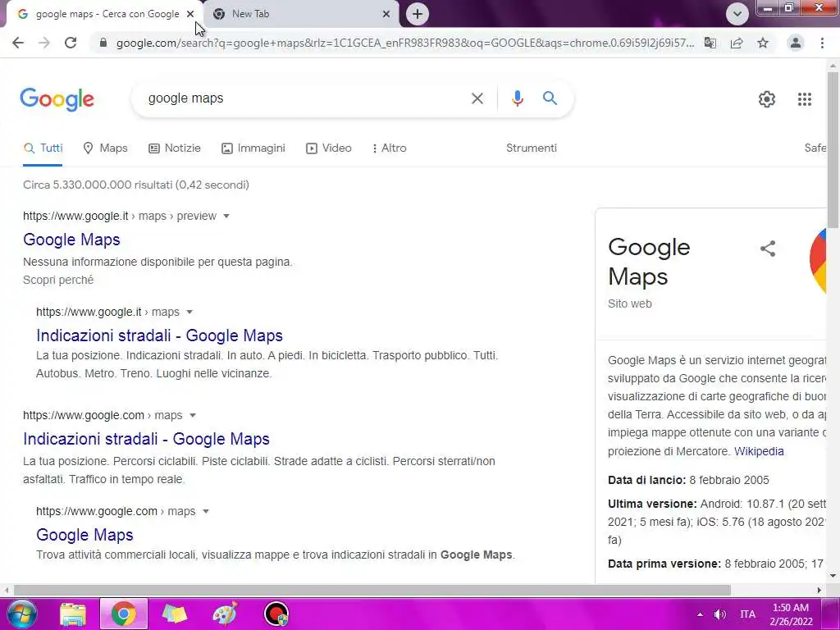The height and width of the screenshot is (630, 840).
Task: Click the 'Scopri perché' link
Action: coord(58,281)
